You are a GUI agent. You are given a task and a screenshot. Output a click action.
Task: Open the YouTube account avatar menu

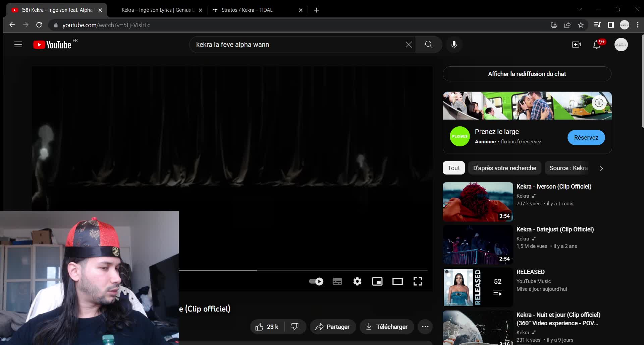point(621,45)
